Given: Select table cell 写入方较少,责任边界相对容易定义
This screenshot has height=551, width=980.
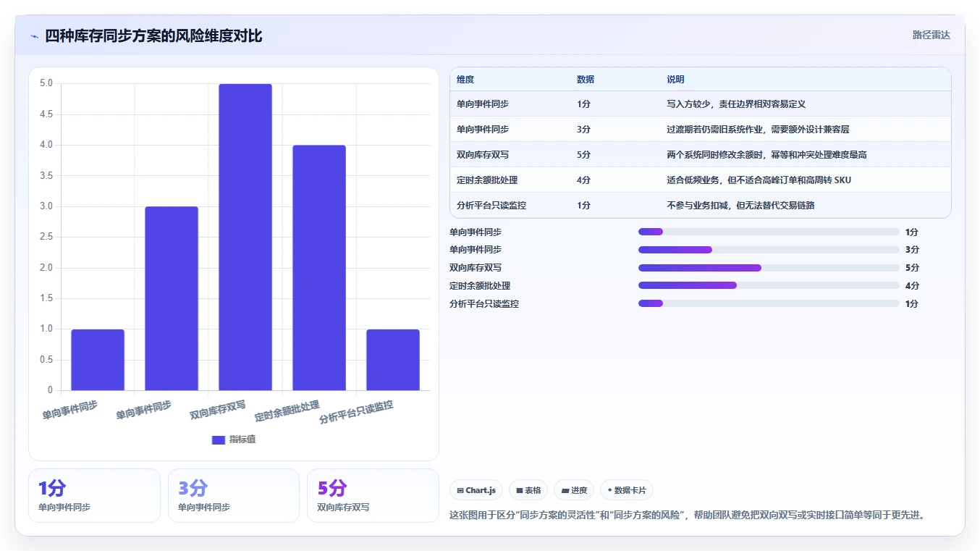Looking at the screenshot, I should tap(736, 104).
